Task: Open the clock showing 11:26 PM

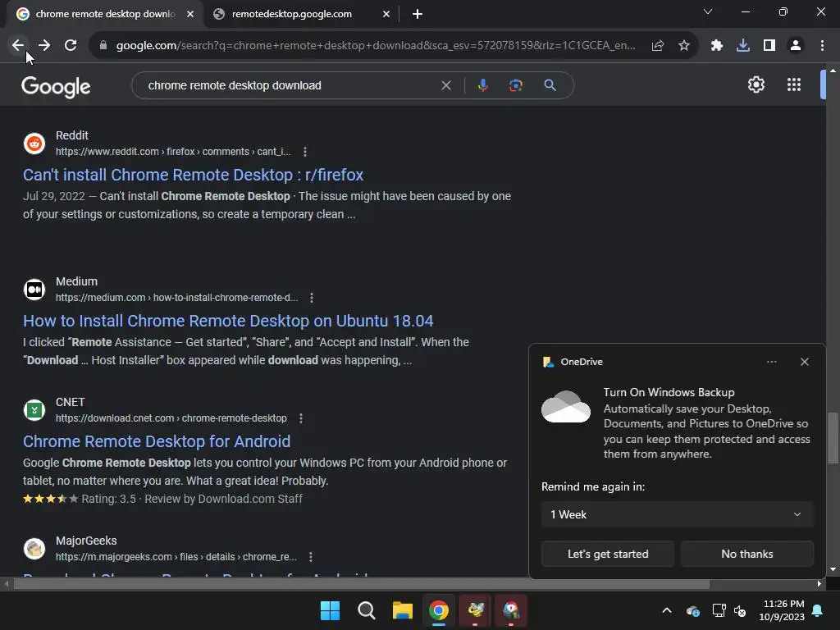Action: click(x=782, y=610)
